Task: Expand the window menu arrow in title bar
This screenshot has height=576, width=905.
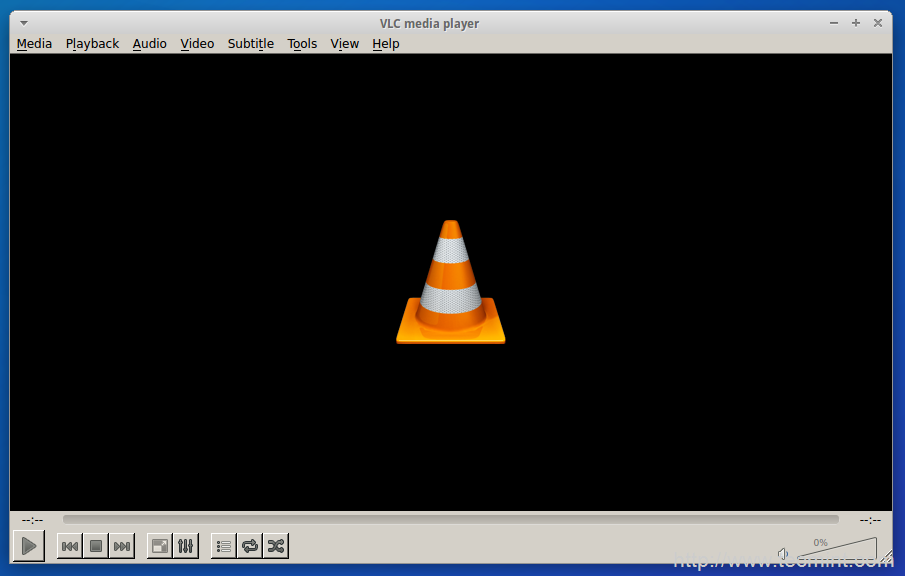Action: click(24, 23)
